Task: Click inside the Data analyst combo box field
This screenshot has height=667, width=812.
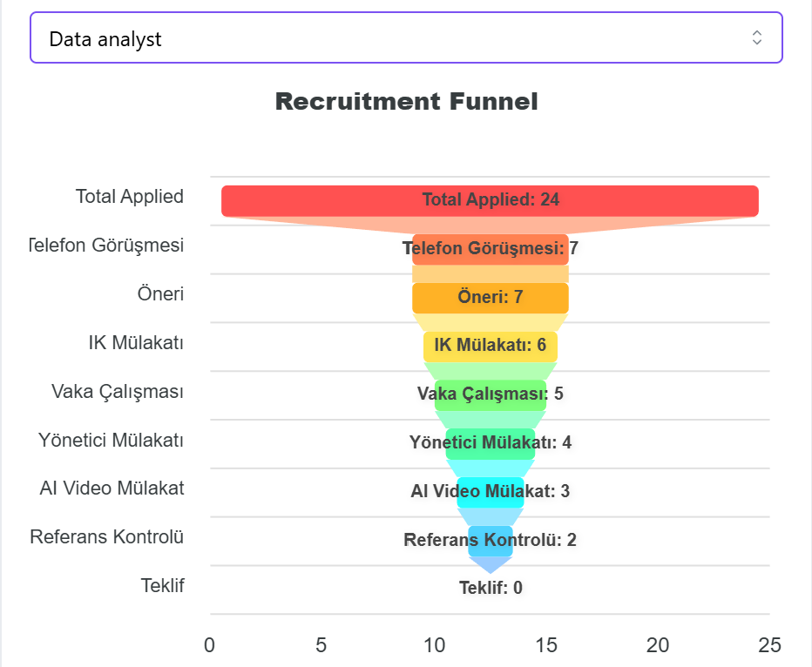Action: [x=348, y=37]
